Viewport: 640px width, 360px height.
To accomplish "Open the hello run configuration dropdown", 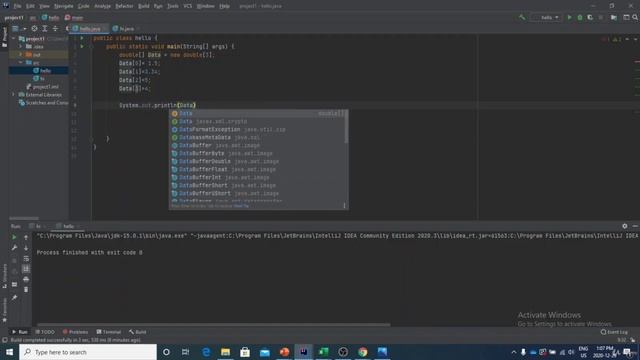I will tap(547, 18).
